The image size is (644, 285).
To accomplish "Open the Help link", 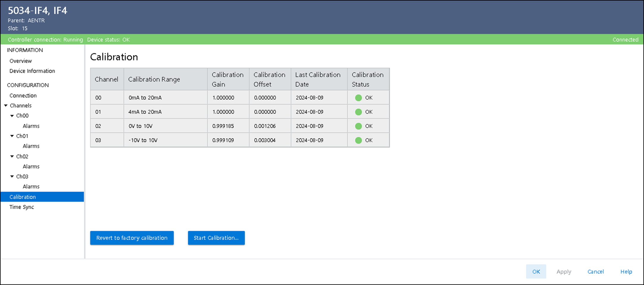I will [626, 272].
